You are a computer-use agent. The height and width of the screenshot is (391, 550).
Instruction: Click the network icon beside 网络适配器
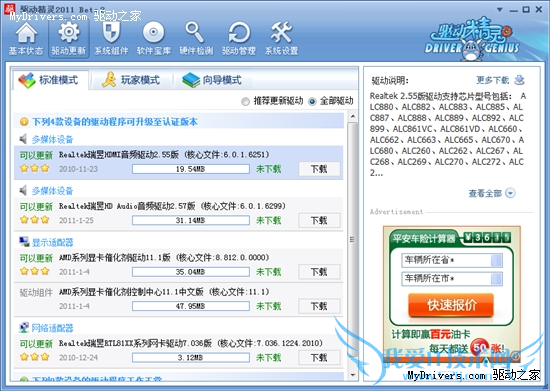click(x=24, y=328)
